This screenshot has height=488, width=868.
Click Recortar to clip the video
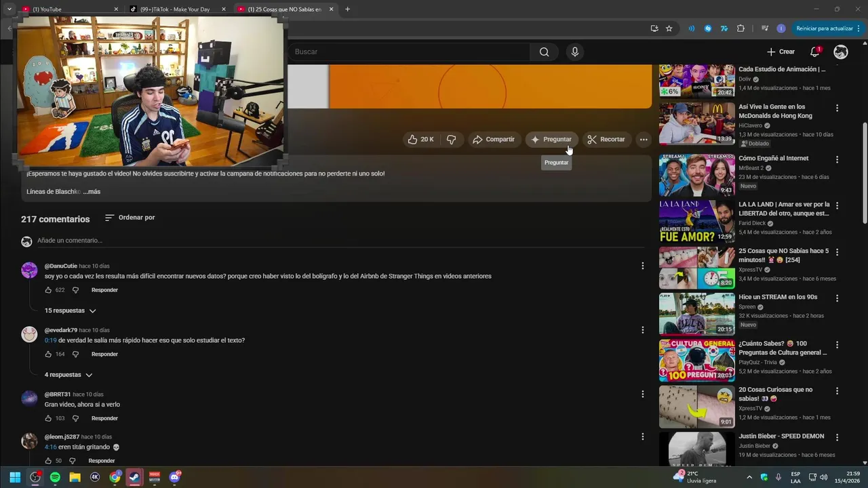tap(606, 140)
